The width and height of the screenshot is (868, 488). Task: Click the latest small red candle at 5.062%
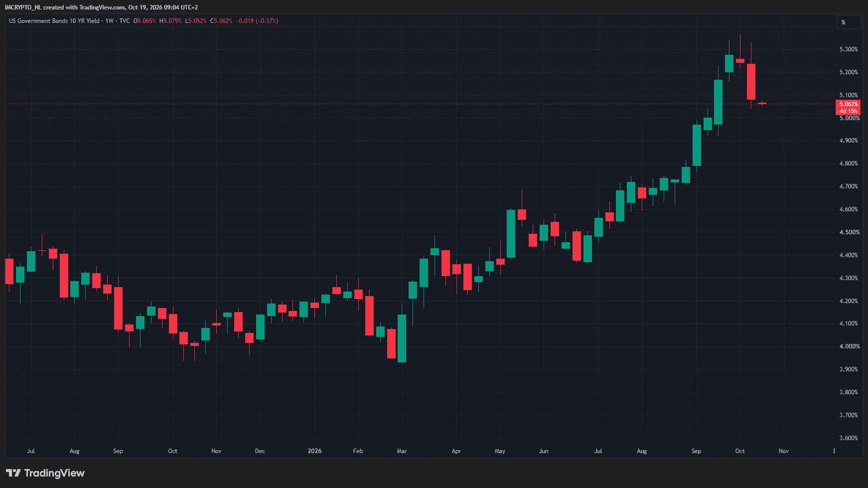point(762,103)
